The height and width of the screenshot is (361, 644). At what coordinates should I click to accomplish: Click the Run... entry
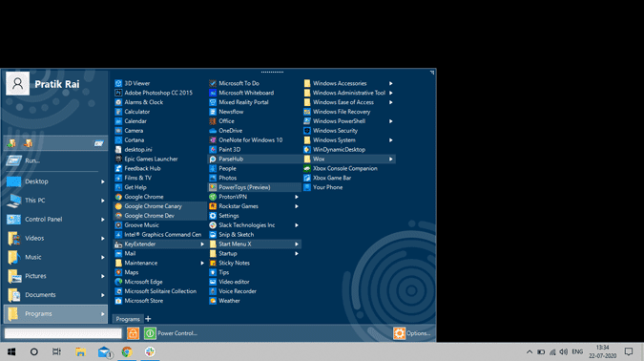pos(55,160)
